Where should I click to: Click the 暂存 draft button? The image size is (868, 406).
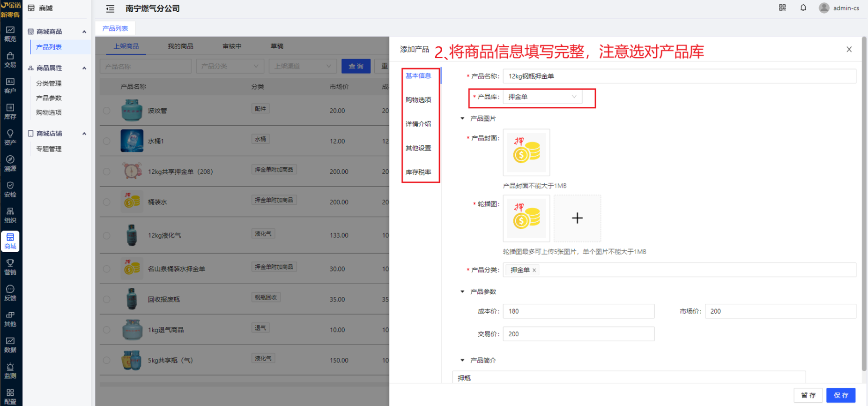click(809, 395)
